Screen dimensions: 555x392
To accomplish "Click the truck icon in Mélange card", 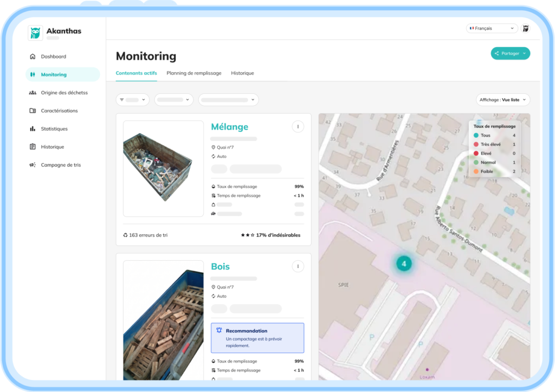I will click(x=213, y=214).
